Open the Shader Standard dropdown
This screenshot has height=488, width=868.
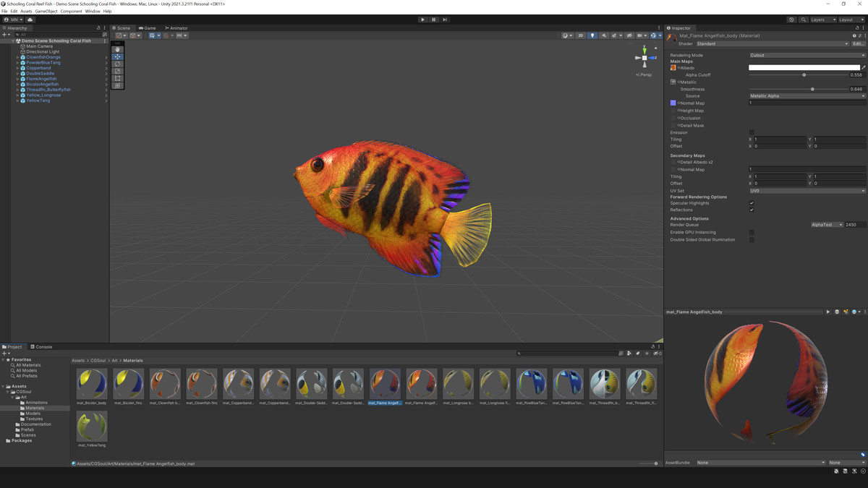(773, 43)
